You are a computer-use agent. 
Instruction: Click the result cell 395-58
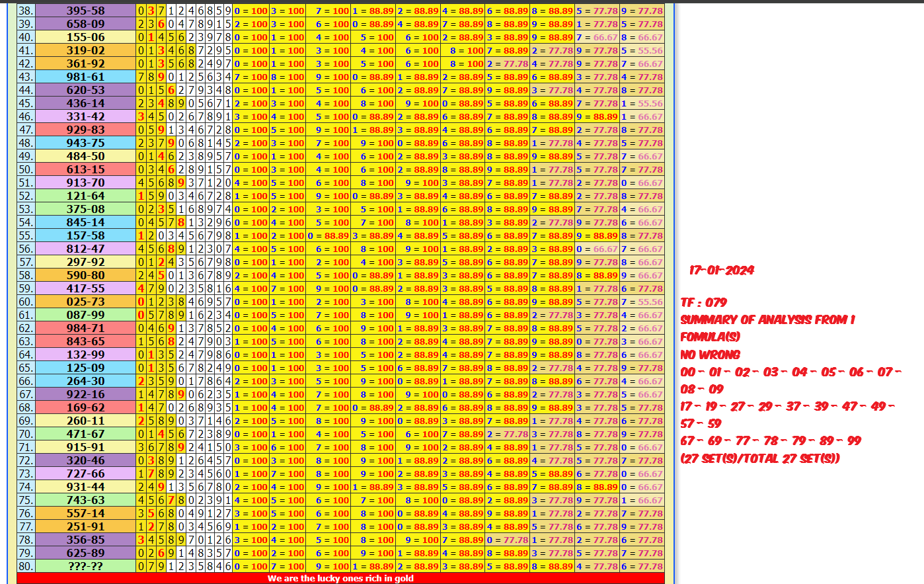click(85, 11)
